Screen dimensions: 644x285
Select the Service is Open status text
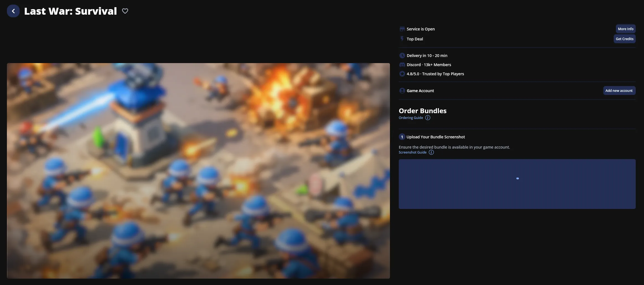coord(421,29)
